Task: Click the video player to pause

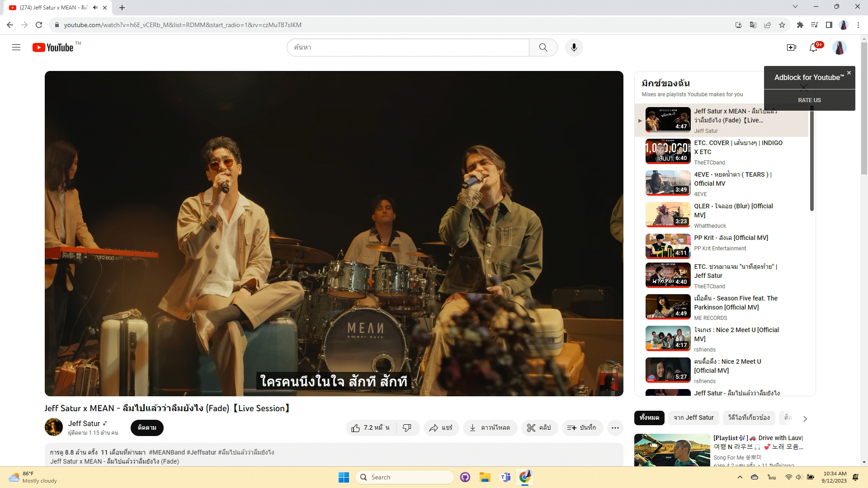Action: pyautogui.click(x=334, y=233)
